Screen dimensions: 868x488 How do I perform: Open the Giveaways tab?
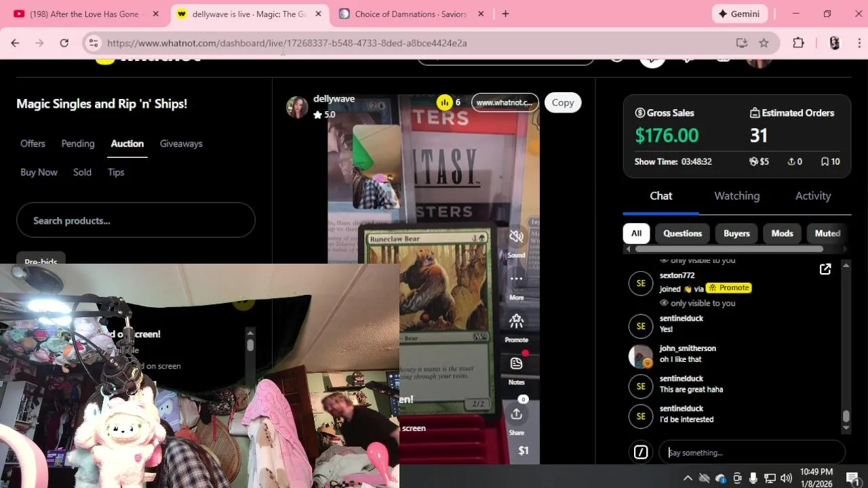tap(181, 144)
